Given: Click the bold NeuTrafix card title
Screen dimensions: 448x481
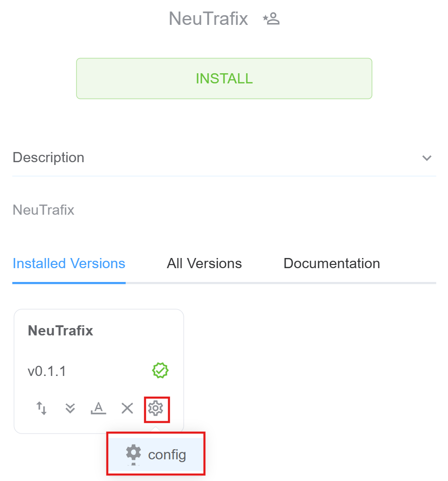Looking at the screenshot, I should point(60,330).
